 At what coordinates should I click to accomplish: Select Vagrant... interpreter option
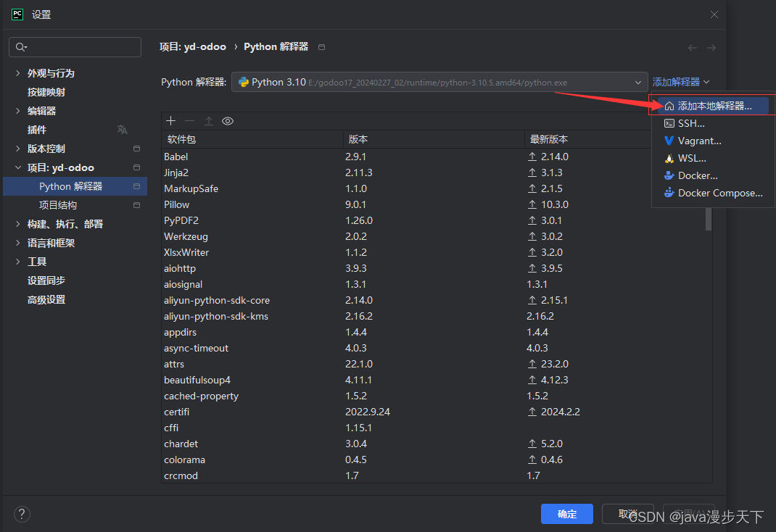[x=713, y=141]
